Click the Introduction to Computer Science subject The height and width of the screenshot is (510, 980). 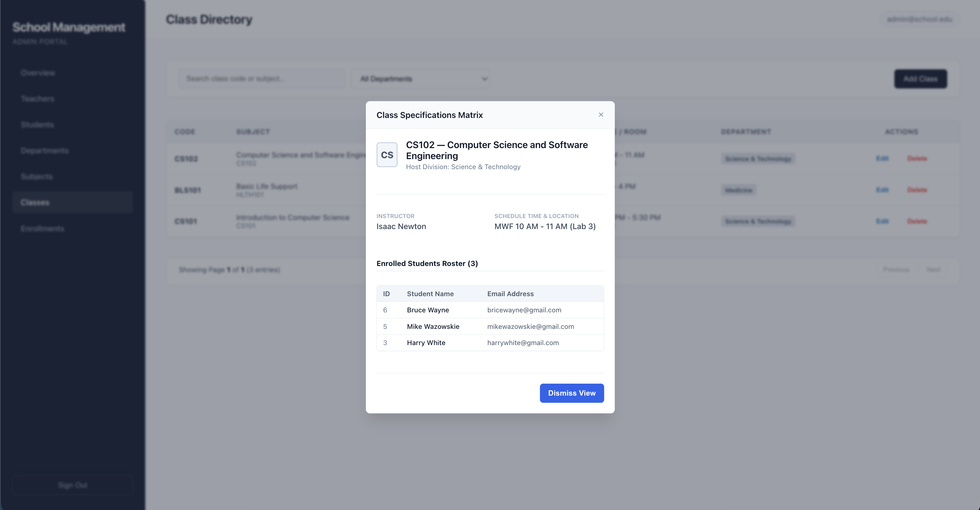[292, 217]
